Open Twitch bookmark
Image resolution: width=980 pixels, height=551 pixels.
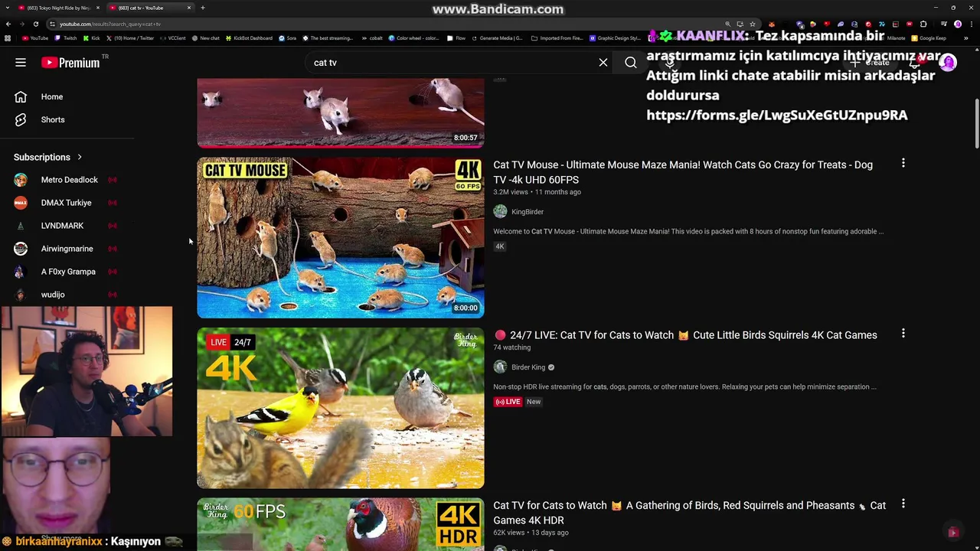point(66,38)
